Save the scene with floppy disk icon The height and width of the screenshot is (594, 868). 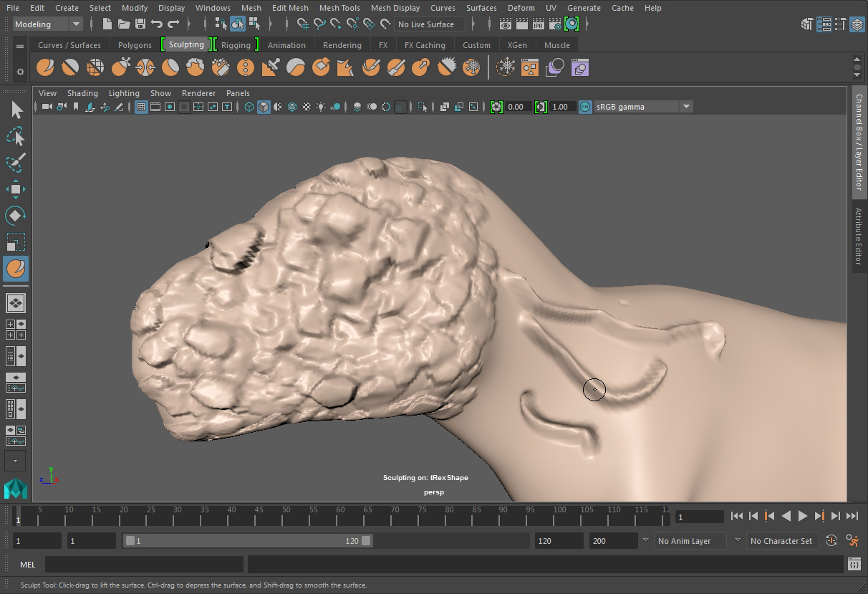coord(140,24)
